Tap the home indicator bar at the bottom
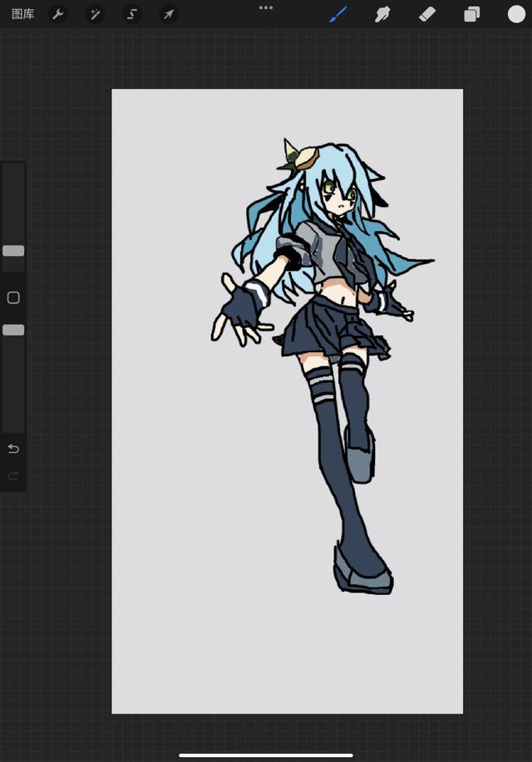532x762 pixels. 266,755
